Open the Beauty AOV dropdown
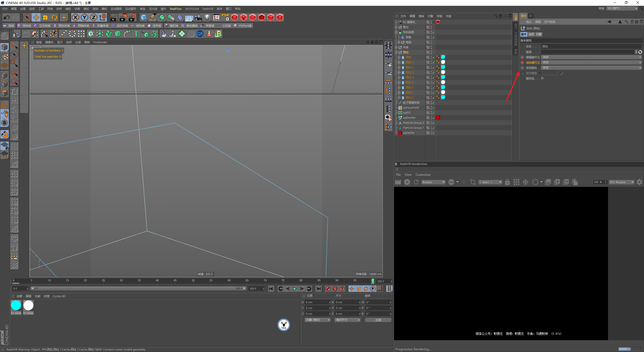 (433, 182)
